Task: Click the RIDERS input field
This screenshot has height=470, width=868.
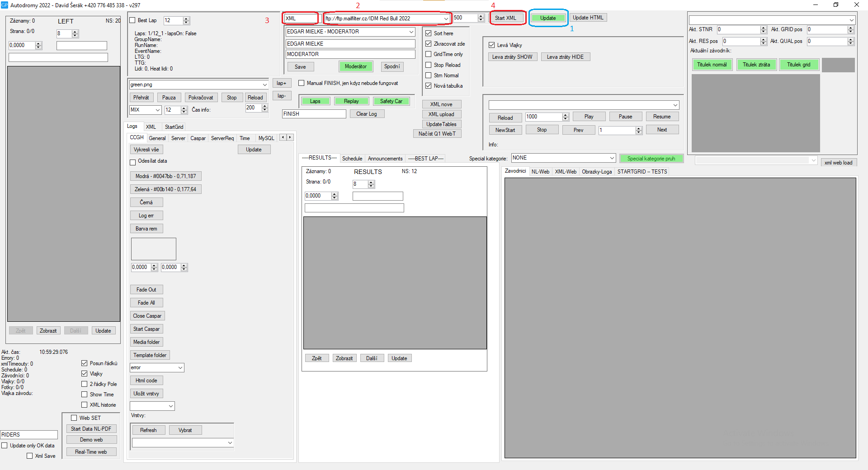Action: 29,435
